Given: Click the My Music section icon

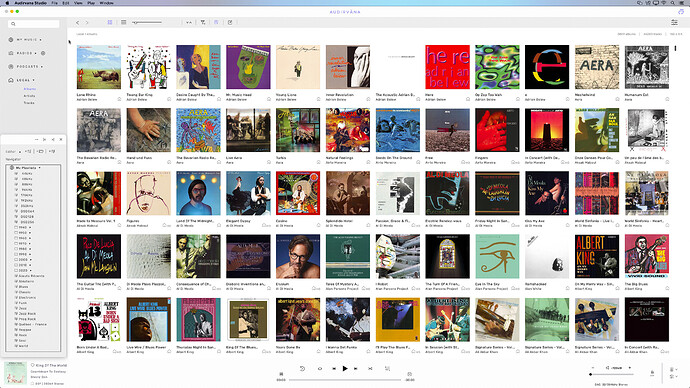Looking at the screenshot, I should click(x=11, y=40).
